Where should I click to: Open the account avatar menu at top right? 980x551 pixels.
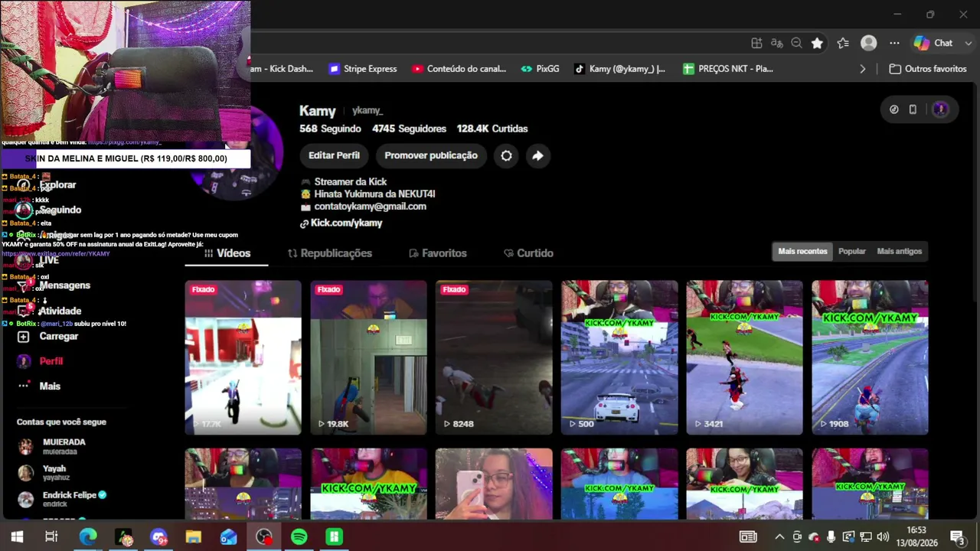point(940,109)
